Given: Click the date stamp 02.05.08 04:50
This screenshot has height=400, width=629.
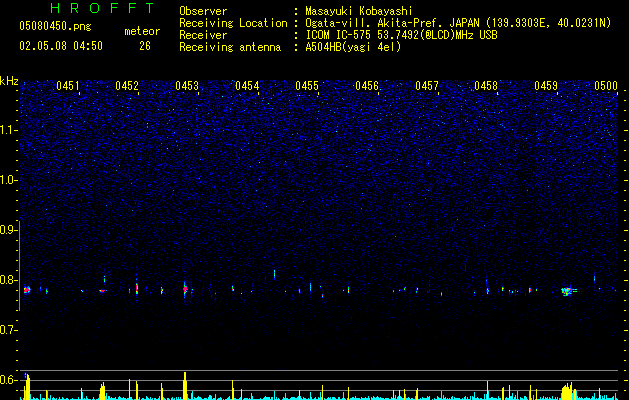Looking at the screenshot, I should pos(61,46).
